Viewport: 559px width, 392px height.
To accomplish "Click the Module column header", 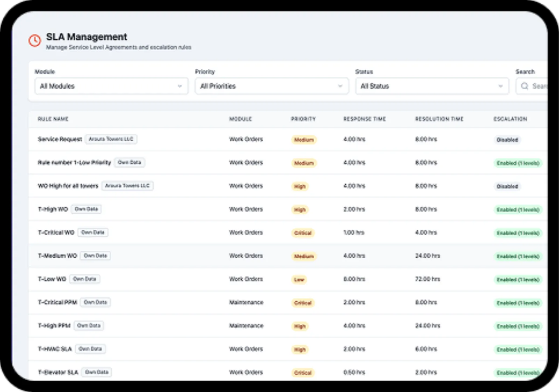I will 240,119.
